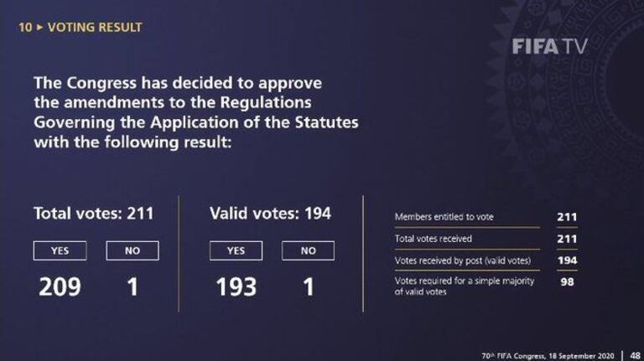644x361 pixels.
Task: Click the 'Total votes: 211' heading
Action: tap(93, 214)
